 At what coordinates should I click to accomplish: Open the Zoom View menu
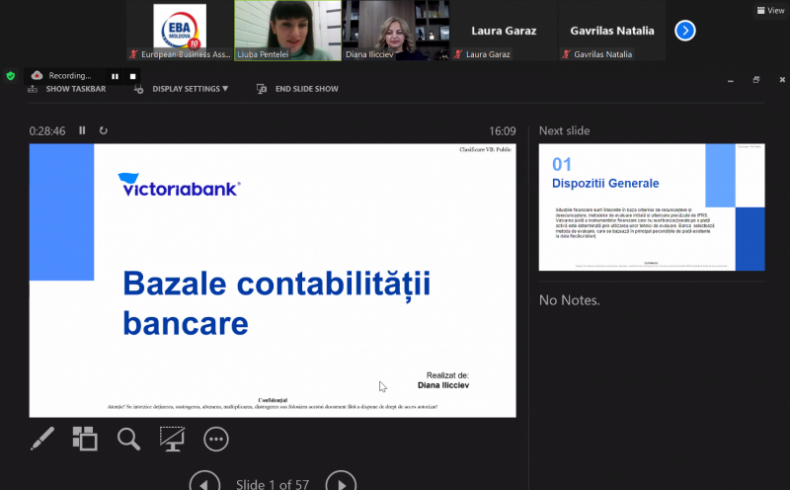tap(771, 11)
